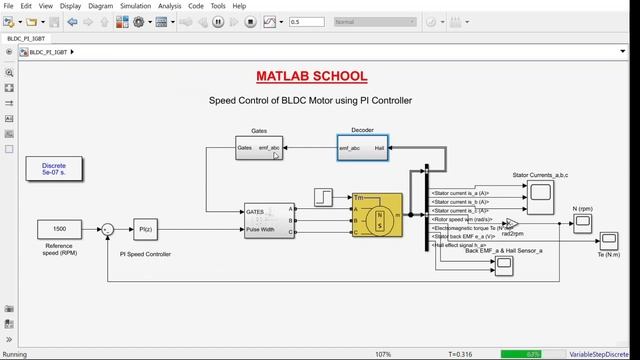Click the Open folder toolbar icon

coord(31,22)
